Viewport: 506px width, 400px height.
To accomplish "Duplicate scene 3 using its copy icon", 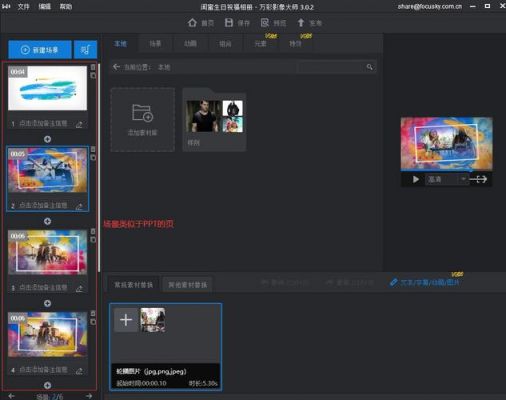I will click(93, 240).
